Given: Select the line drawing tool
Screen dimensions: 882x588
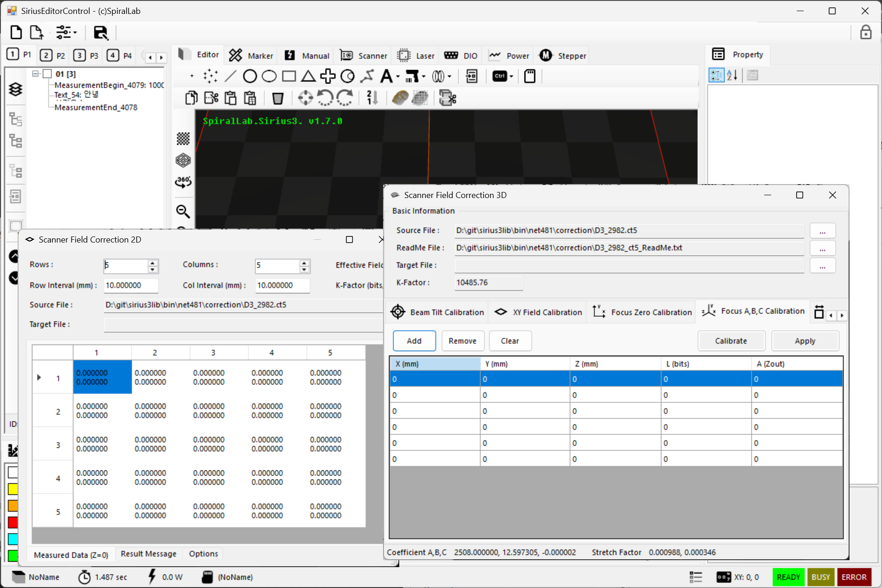Looking at the screenshot, I should (230, 76).
